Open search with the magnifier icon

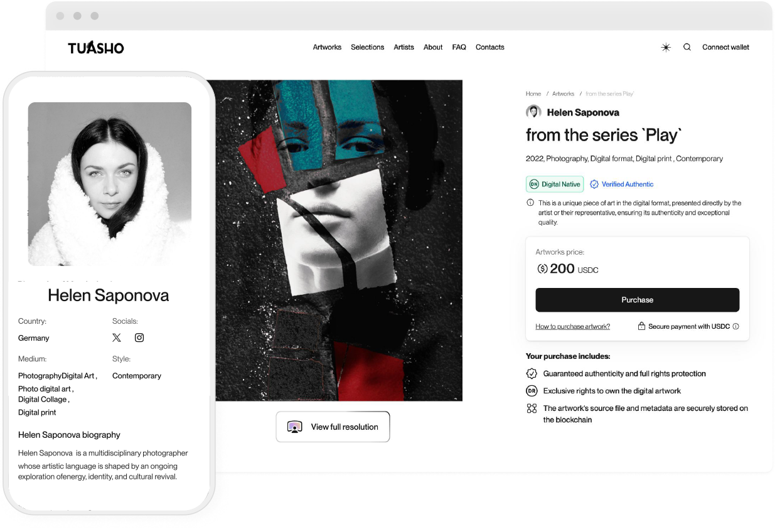click(687, 47)
